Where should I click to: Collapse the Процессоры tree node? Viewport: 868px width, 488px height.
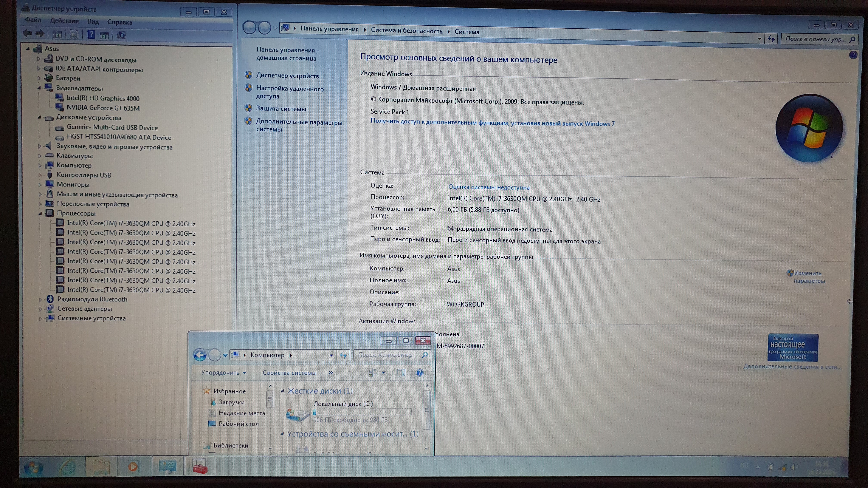tap(40, 213)
